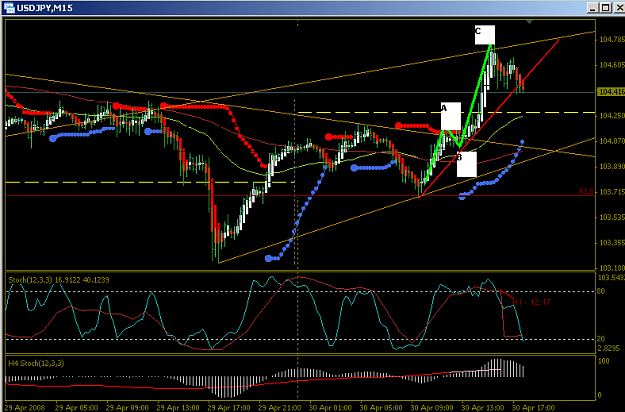Click the 30 Apr 13:00 time label
The image size is (625, 412).
click(483, 408)
